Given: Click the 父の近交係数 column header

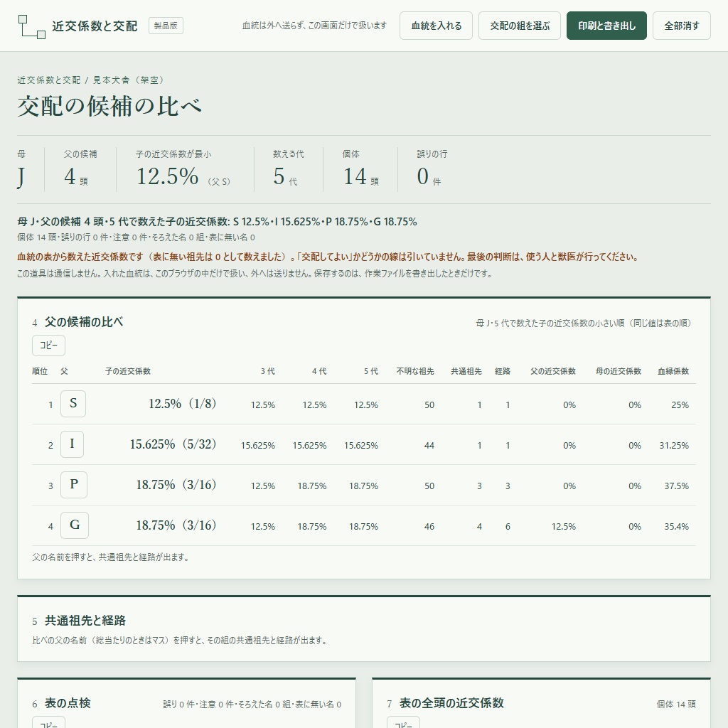Looking at the screenshot, I should point(553,371).
